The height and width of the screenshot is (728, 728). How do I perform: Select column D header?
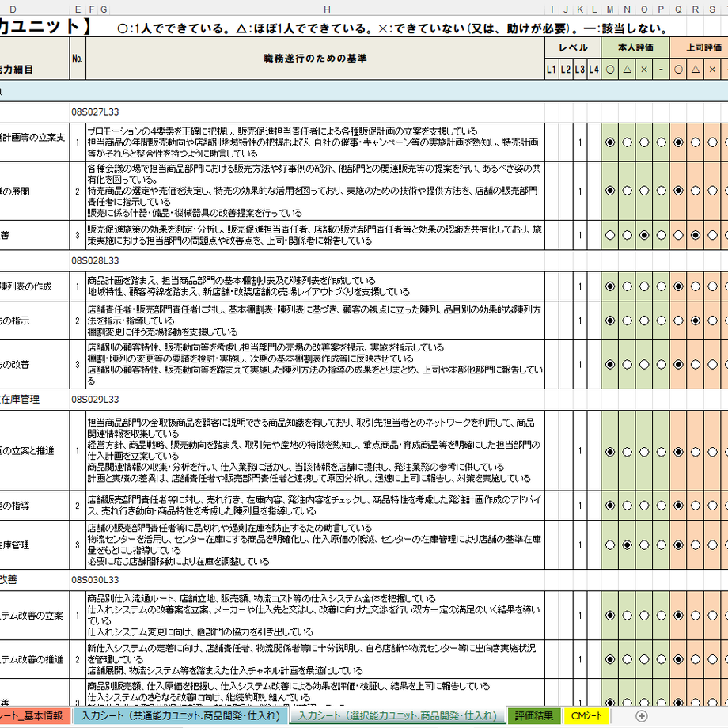tap(13, 9)
